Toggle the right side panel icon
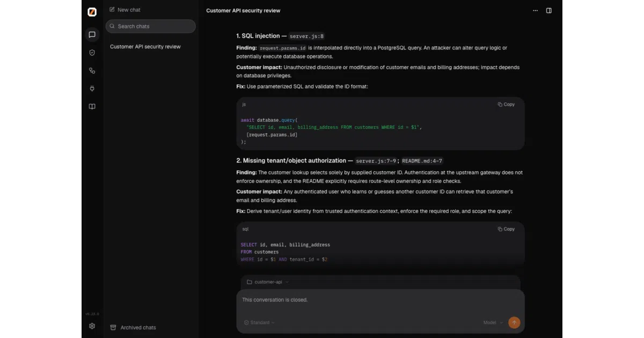This screenshot has height=338, width=644. point(549,11)
